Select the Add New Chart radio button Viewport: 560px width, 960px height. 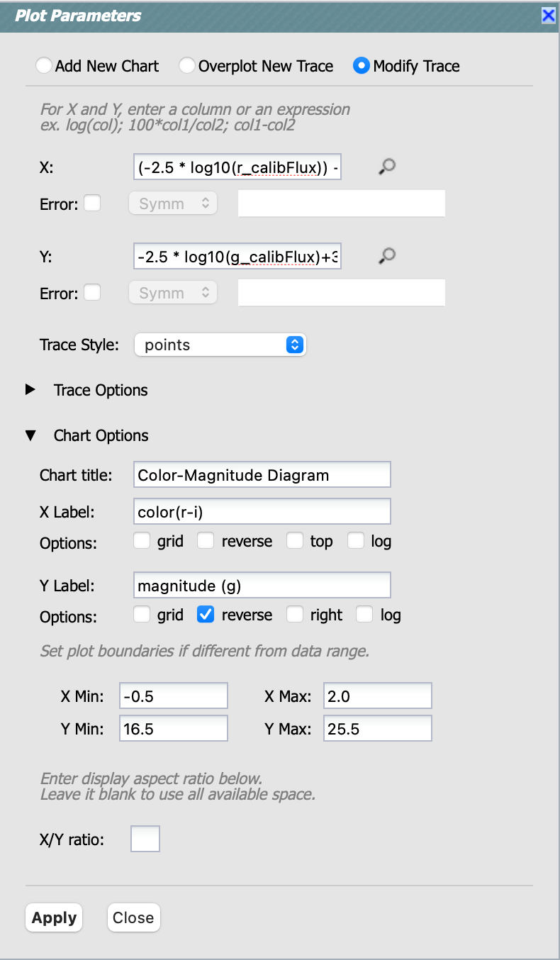pos(44,66)
